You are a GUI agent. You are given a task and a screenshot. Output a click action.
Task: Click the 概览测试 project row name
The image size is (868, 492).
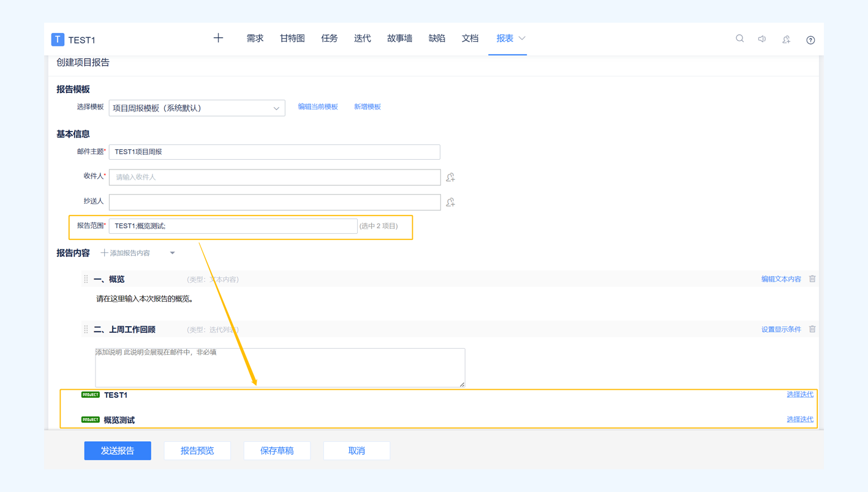click(x=119, y=420)
